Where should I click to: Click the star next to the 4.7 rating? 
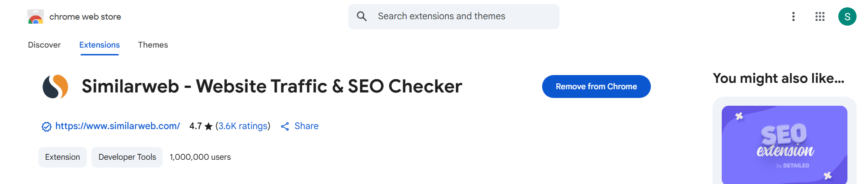coord(208,126)
